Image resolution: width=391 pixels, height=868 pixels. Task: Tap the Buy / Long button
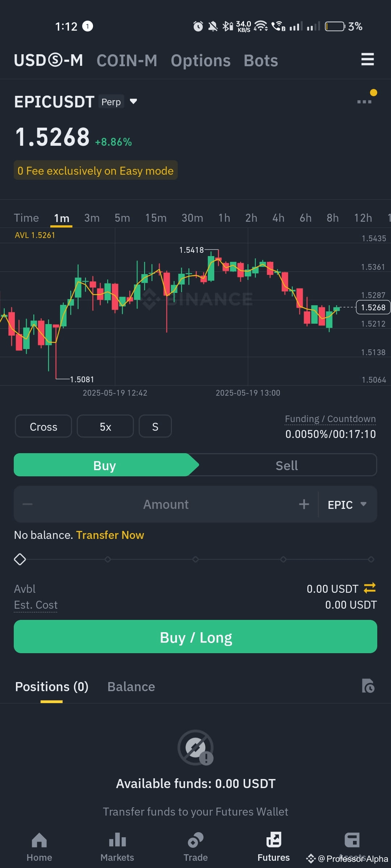coord(195,637)
